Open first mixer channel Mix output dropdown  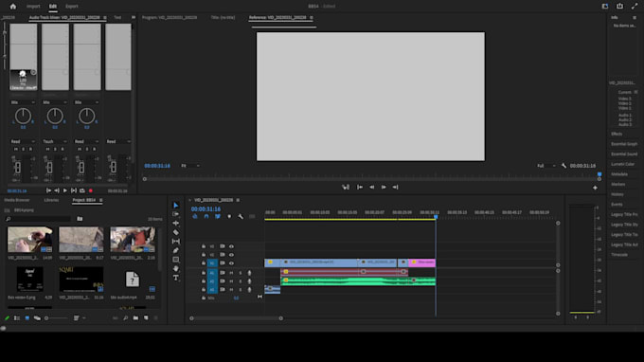click(x=23, y=102)
